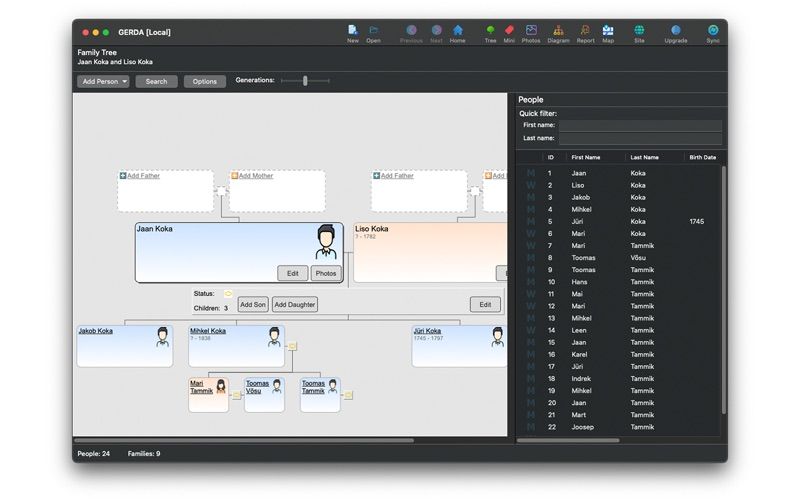Select row 21 Mart Tammik in list

coord(619,415)
